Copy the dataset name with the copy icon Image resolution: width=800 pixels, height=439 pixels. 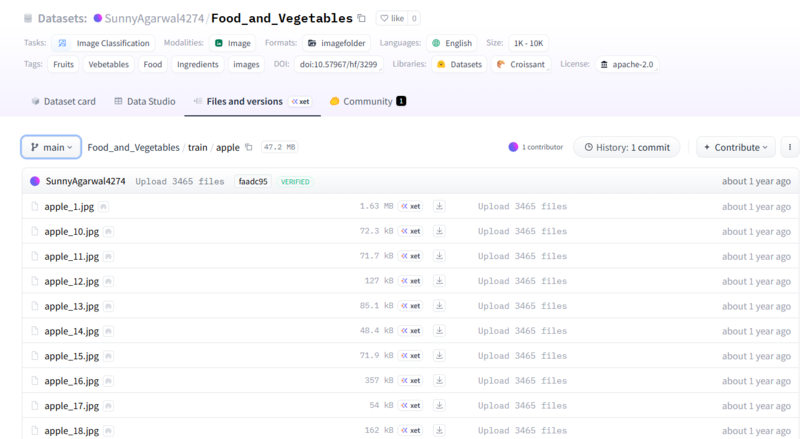pyautogui.click(x=362, y=18)
